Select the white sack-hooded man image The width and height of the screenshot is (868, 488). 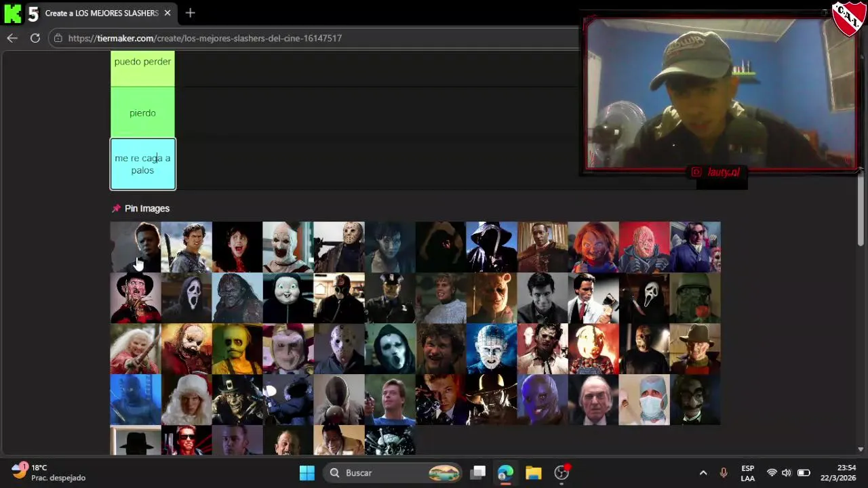coord(339,399)
